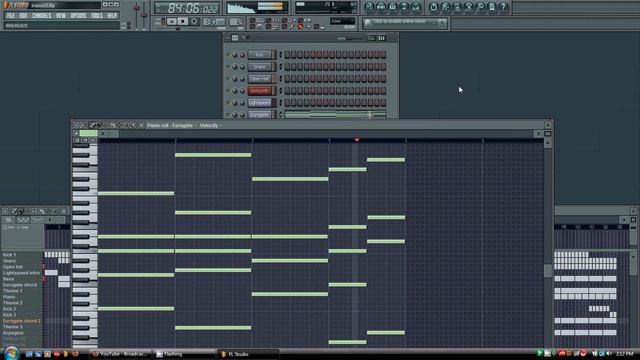The image size is (640, 360).
Task: Select the playlist draw pencil tool
Action: click(x=14, y=211)
